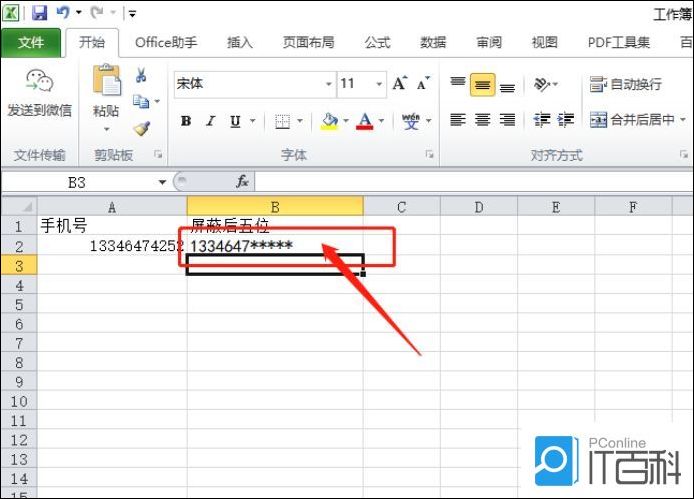Screen dimensions: 694x499
Task: Click the Borders icon
Action: click(282, 121)
